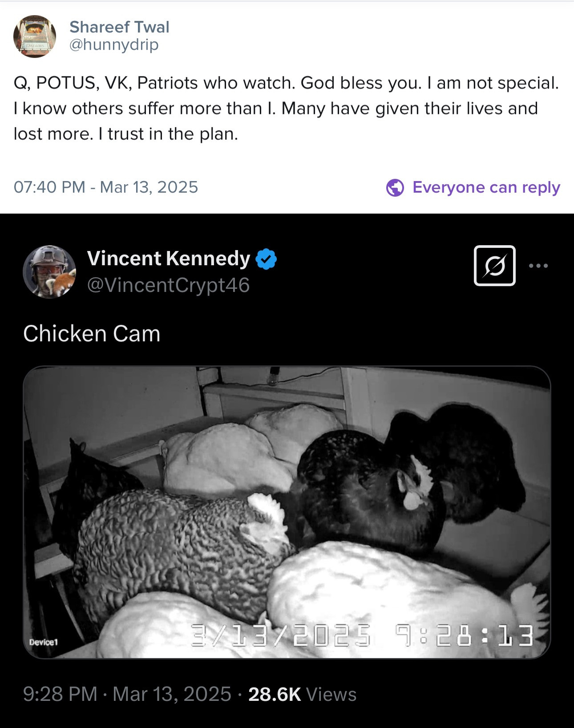Click Vincent Kennedy's profile avatar
Screen dimensions: 574x728
tap(49, 271)
